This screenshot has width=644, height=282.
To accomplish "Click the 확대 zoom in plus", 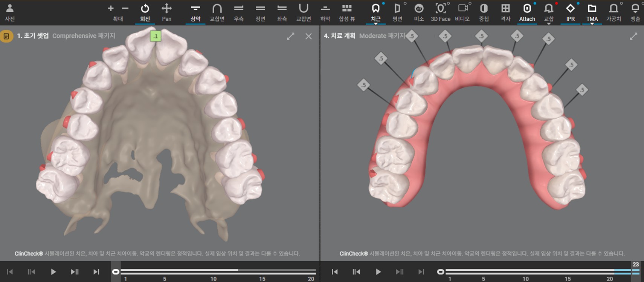I will click(111, 8).
